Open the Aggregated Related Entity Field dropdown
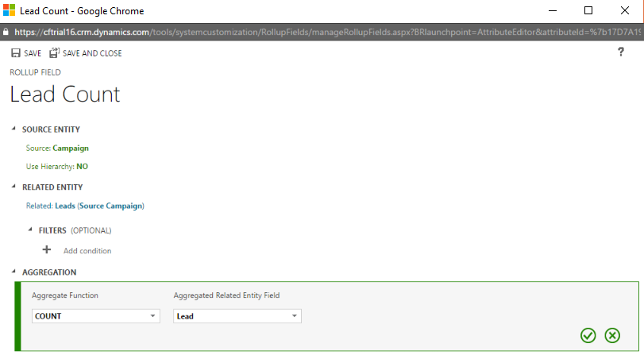 (237, 316)
